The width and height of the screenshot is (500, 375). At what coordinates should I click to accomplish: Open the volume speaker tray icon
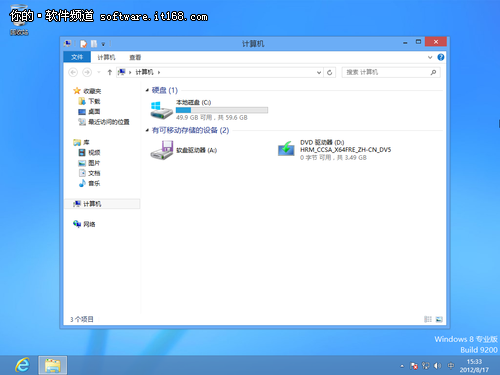[x=437, y=366]
